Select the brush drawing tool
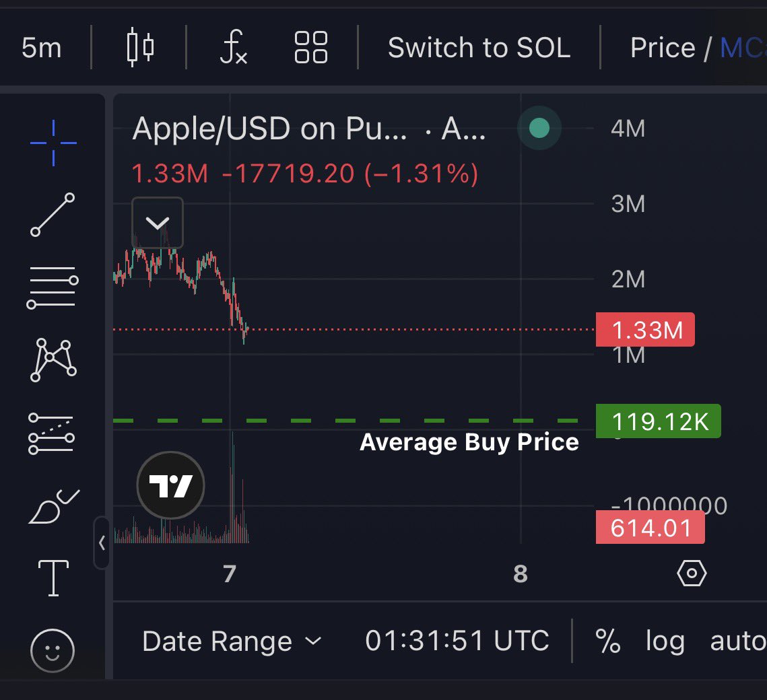 [x=54, y=506]
